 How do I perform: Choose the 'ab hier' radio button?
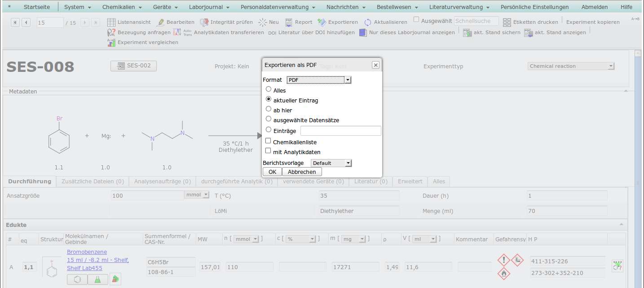pyautogui.click(x=269, y=109)
